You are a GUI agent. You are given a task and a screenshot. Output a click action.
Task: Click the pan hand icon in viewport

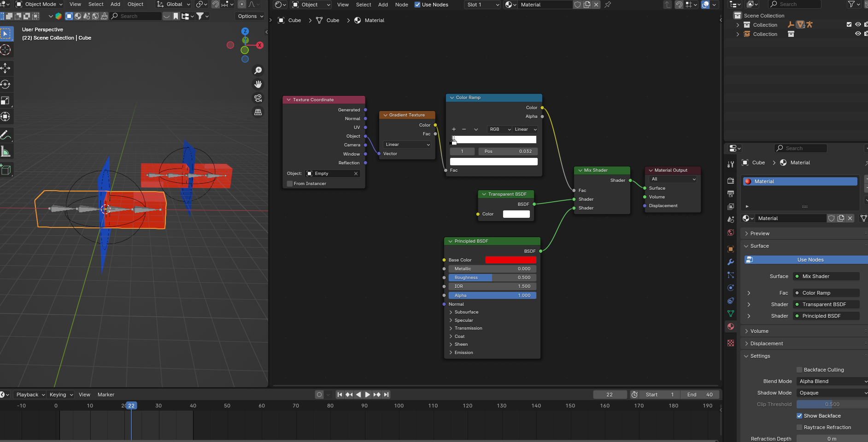click(x=258, y=84)
